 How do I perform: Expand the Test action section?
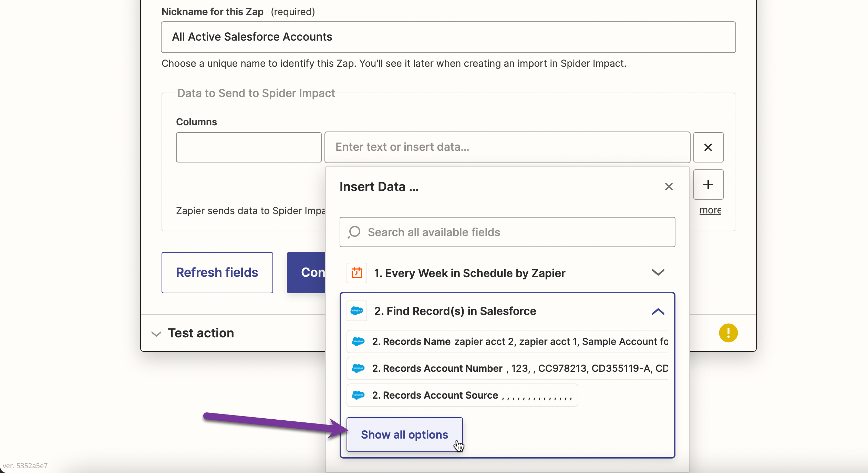click(x=193, y=333)
